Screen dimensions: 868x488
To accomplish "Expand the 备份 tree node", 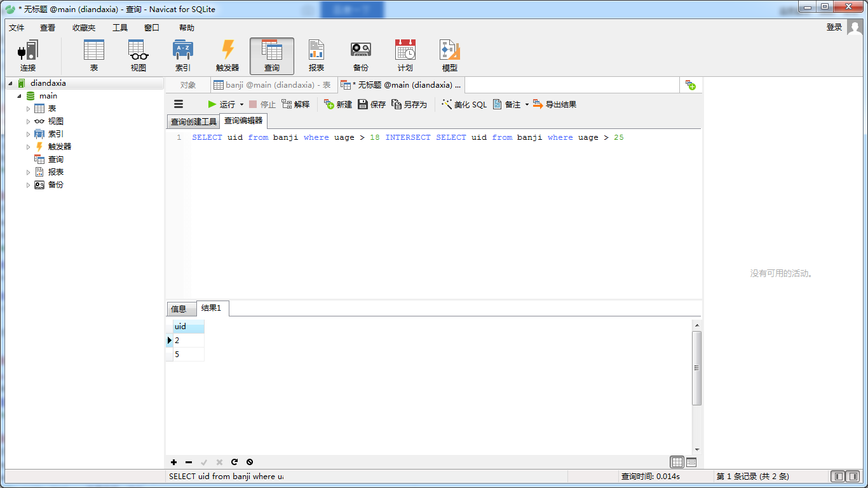I will (28, 185).
